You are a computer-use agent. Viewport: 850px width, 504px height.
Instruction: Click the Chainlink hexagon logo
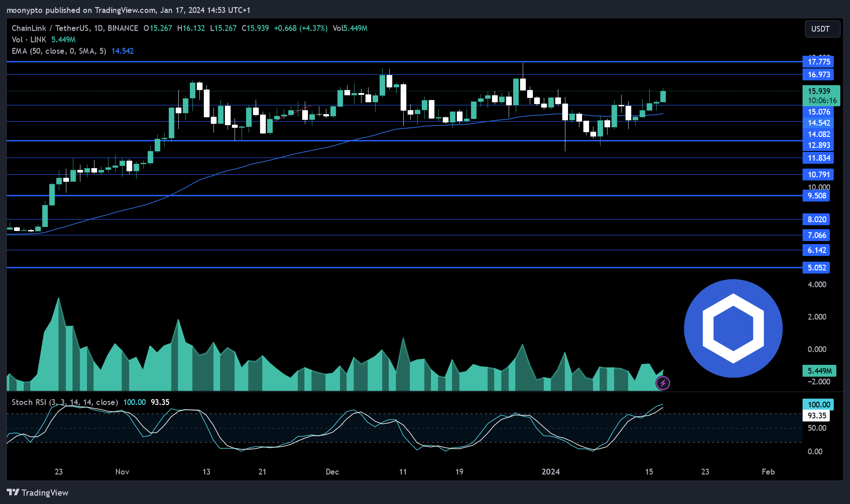click(x=733, y=328)
